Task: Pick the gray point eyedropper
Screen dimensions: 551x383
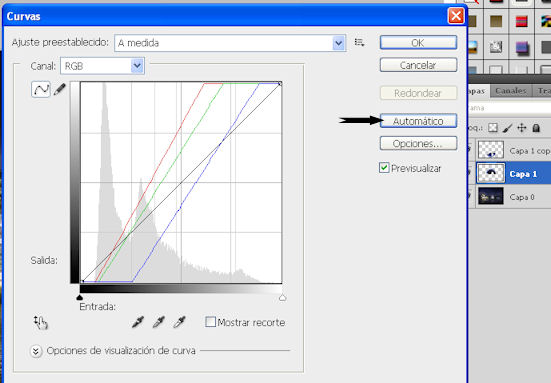Action: click(158, 322)
